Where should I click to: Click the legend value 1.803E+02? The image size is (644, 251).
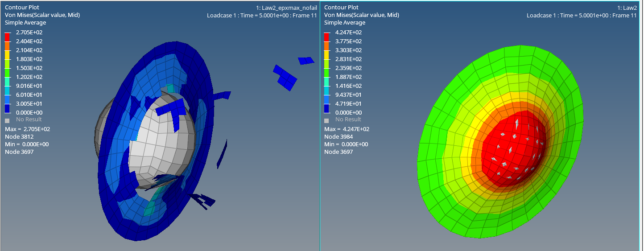coord(29,59)
